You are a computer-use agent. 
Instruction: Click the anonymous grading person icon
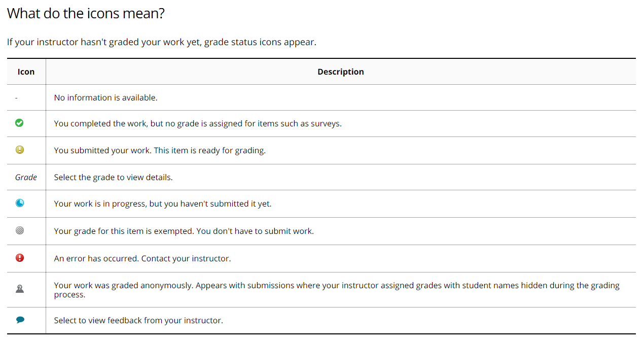(x=20, y=289)
